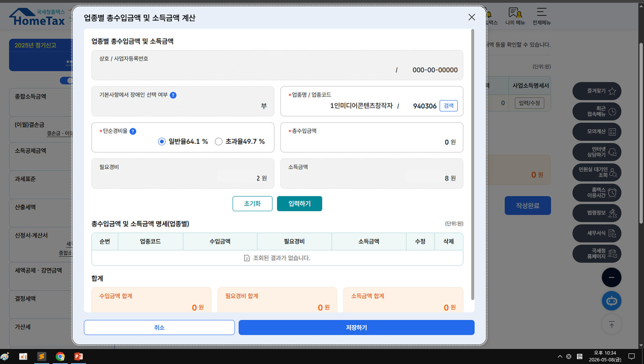Screen dimensions: 644x364
Task: Click the help icon next to 단순경비율
Action: point(133,131)
